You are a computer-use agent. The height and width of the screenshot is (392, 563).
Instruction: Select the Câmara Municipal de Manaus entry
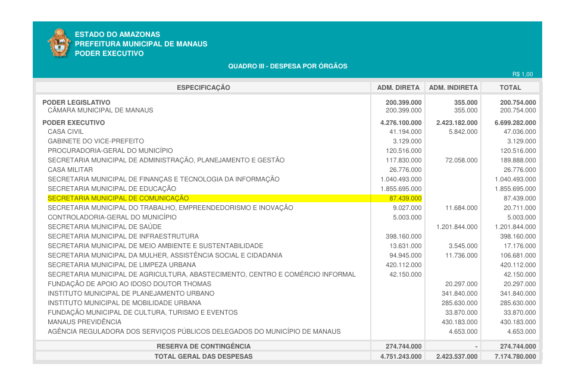coord(100,110)
